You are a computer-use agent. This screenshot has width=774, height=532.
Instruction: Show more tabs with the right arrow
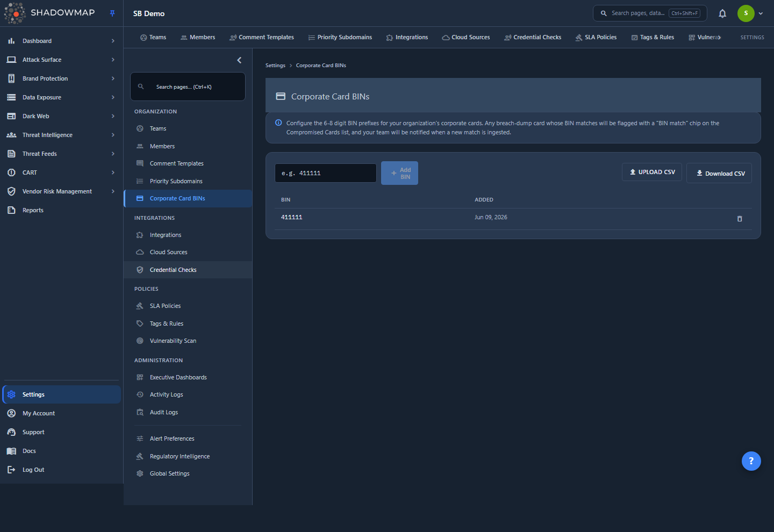pos(719,38)
